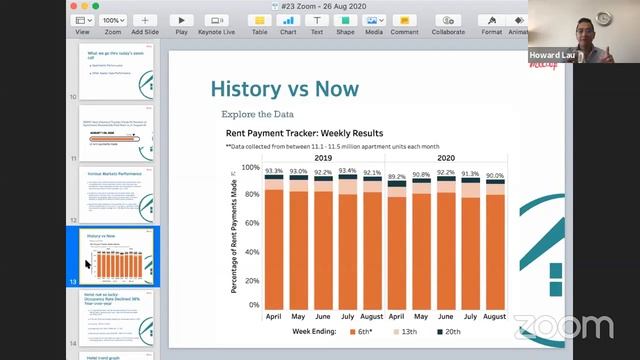This screenshot has width=640, height=360.
Task: Open the View menu button in toolbar
Action: 82,20
